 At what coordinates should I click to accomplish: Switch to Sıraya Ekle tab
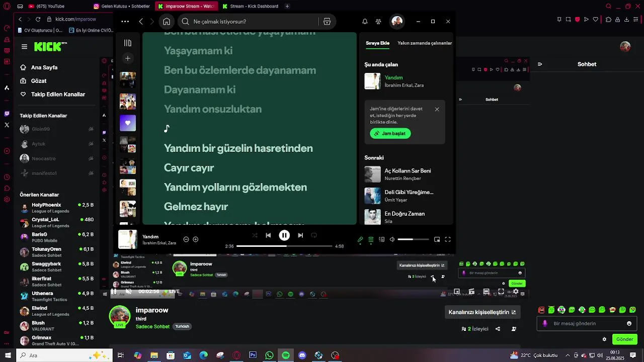[x=378, y=43]
